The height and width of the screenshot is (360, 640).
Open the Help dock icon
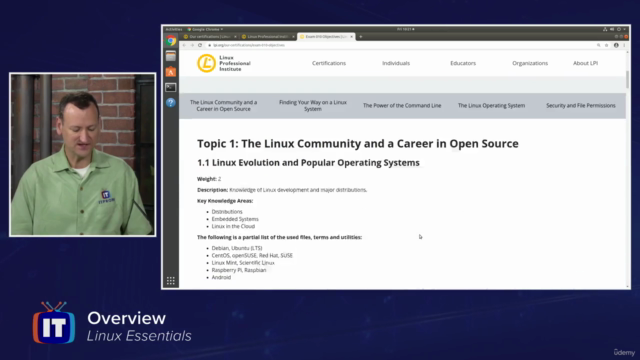[171, 102]
